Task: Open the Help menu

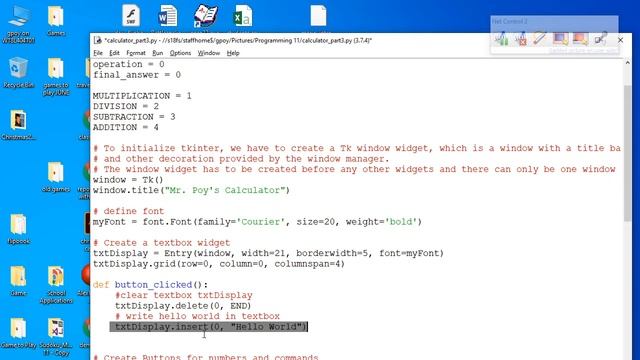Action: click(x=233, y=53)
